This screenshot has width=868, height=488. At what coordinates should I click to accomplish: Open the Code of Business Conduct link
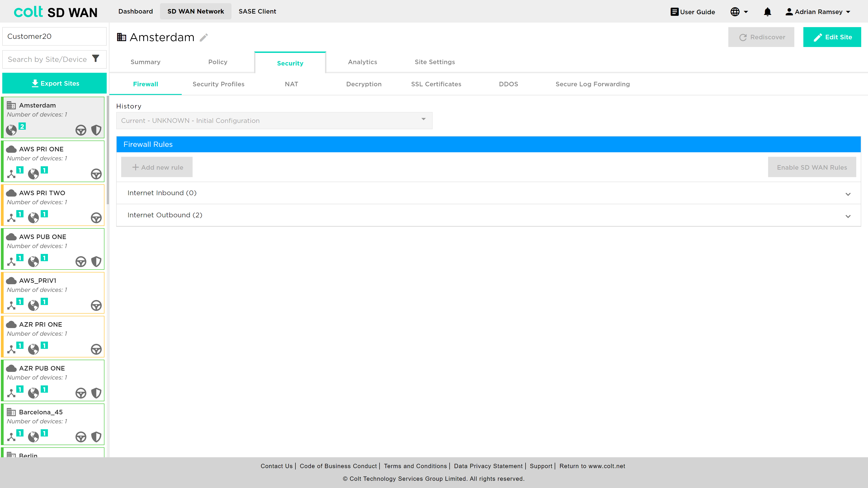coord(338,466)
